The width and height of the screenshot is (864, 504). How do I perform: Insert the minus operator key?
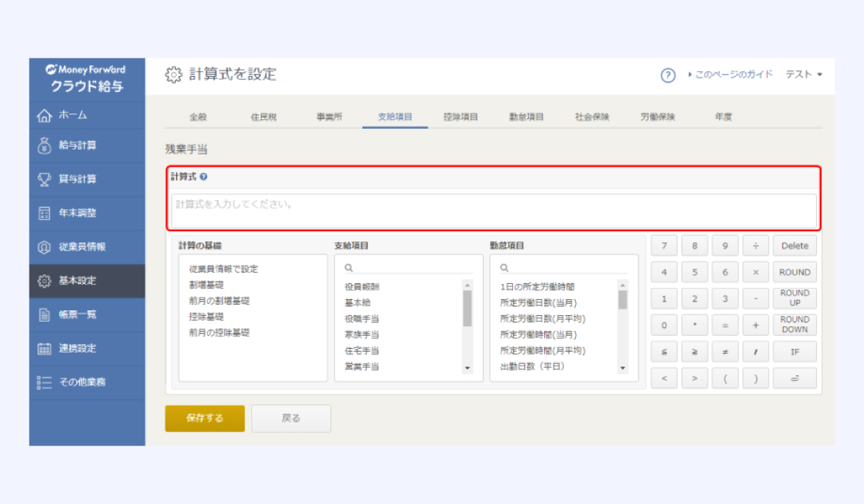click(755, 298)
